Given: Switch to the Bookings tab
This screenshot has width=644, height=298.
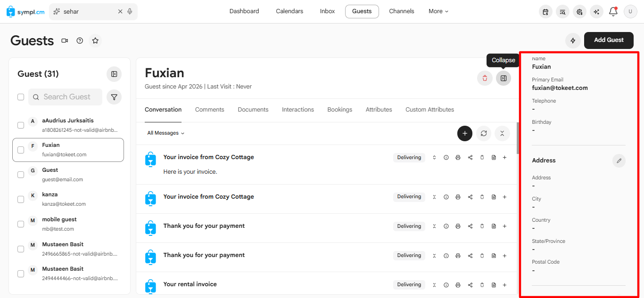Looking at the screenshot, I should 340,110.
